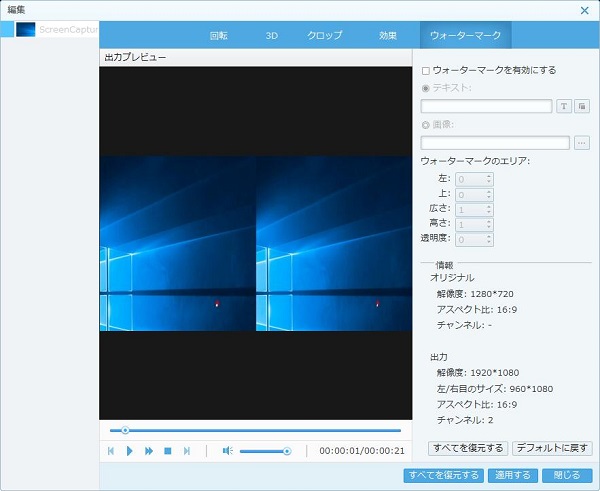Click the watermark text input field
Image resolution: width=600 pixels, height=491 pixels.
pyautogui.click(x=486, y=106)
